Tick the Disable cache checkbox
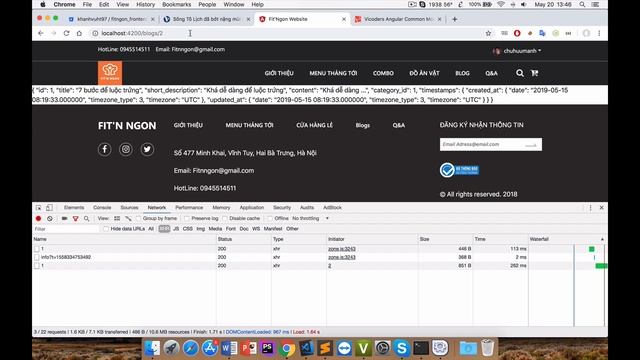This screenshot has height=360, width=640. [x=225, y=218]
